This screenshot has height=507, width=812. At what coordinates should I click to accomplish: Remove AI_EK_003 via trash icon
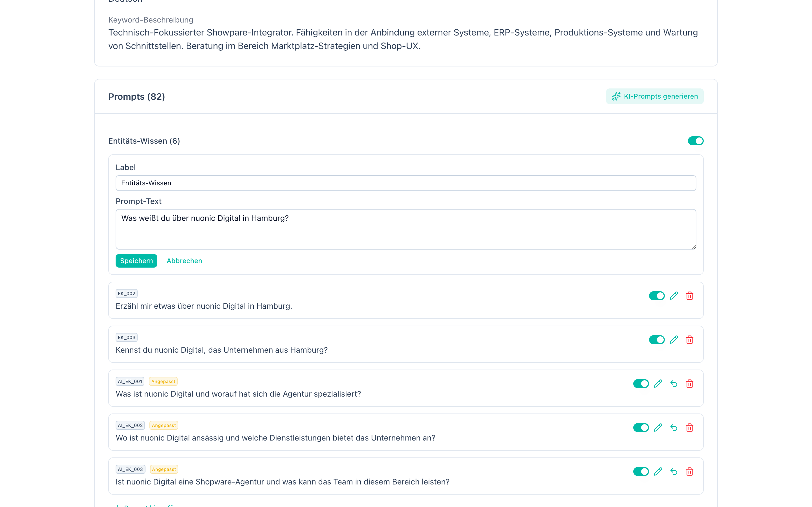point(690,472)
